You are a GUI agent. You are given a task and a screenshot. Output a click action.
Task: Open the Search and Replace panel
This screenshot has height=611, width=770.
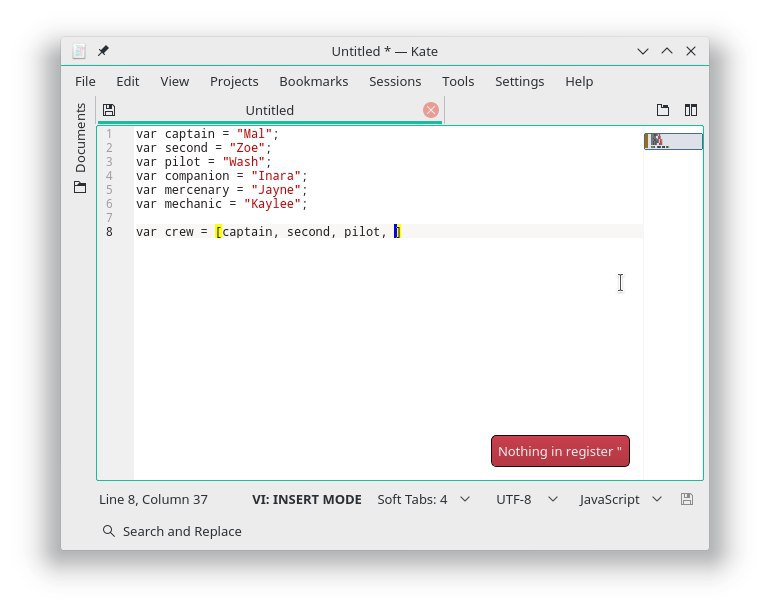click(x=181, y=531)
